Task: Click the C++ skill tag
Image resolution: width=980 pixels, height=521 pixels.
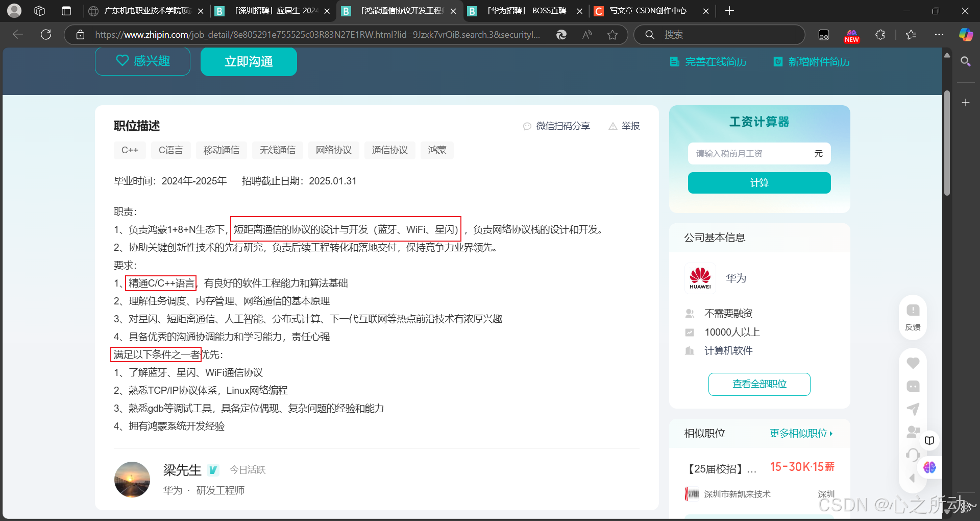Action: tap(130, 150)
